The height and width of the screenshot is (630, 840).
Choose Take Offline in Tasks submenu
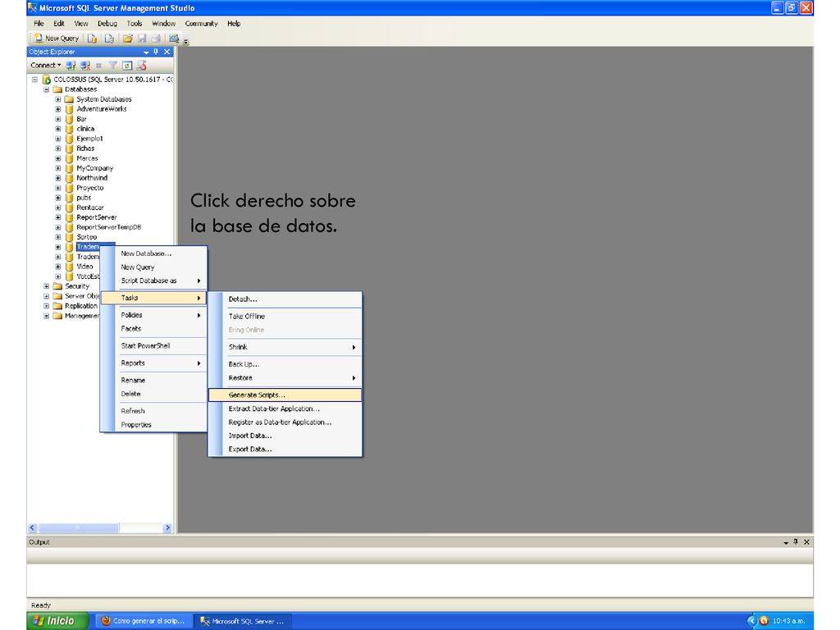(285, 317)
